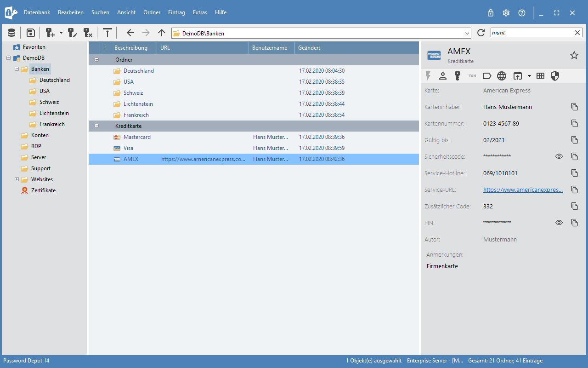This screenshot has width=588, height=368.
Task: Select Favoriten in the sidebar
Action: coord(34,47)
